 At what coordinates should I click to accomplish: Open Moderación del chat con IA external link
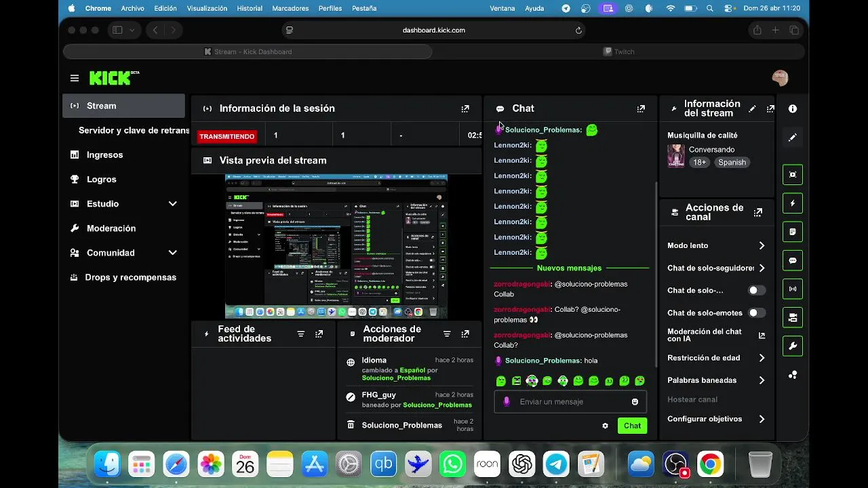[762, 335]
